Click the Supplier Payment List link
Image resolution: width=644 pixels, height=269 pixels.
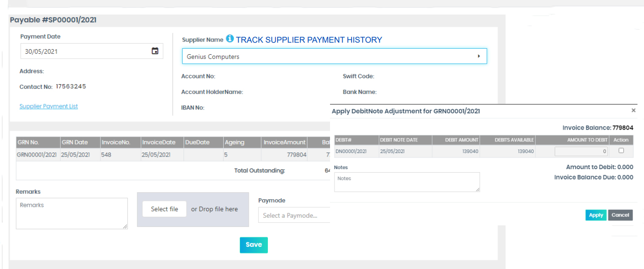(49, 106)
